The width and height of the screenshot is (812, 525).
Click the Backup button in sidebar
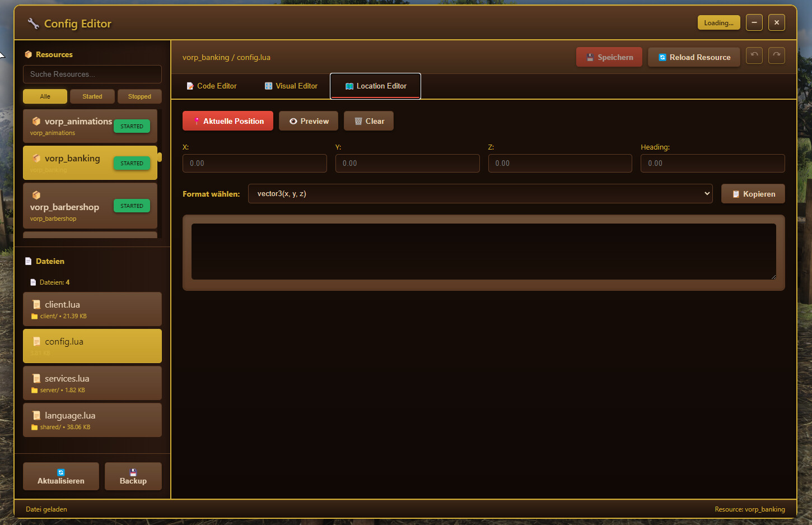pos(133,476)
